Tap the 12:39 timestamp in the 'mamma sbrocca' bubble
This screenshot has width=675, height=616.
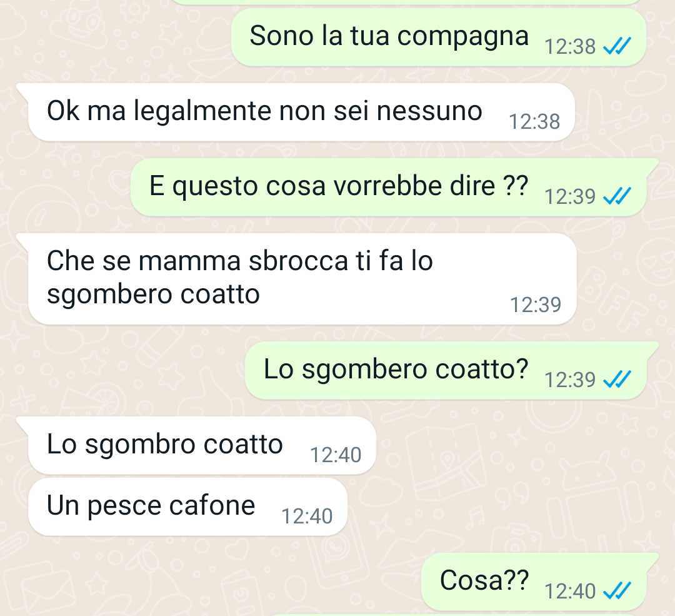tap(536, 305)
